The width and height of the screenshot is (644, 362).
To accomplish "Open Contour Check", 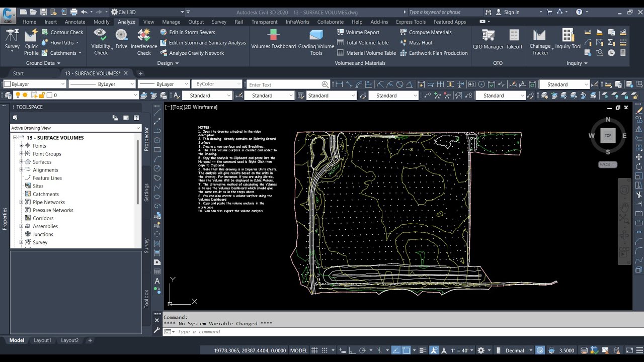I will (x=62, y=32).
